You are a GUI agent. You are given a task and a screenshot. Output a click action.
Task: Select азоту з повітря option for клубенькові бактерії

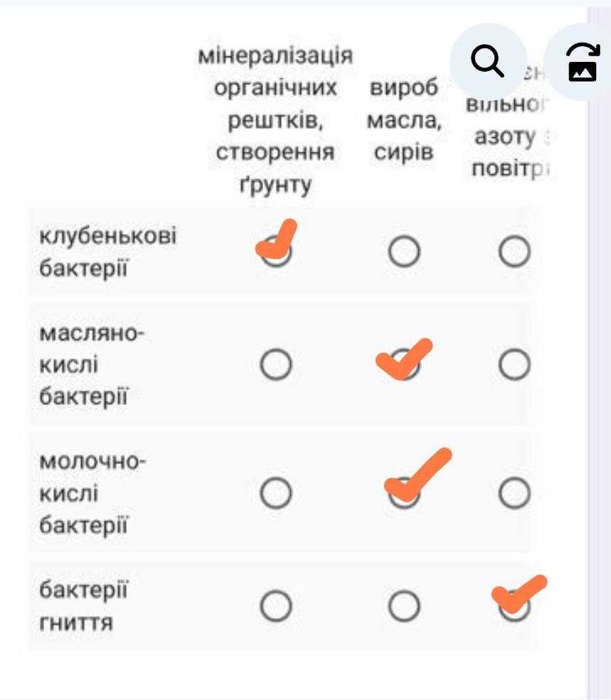click(x=514, y=251)
